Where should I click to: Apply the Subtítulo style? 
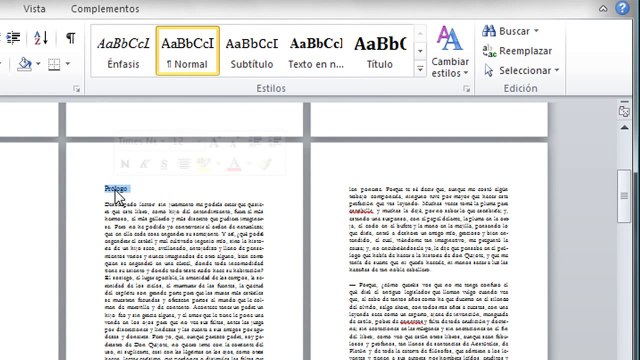(251, 51)
